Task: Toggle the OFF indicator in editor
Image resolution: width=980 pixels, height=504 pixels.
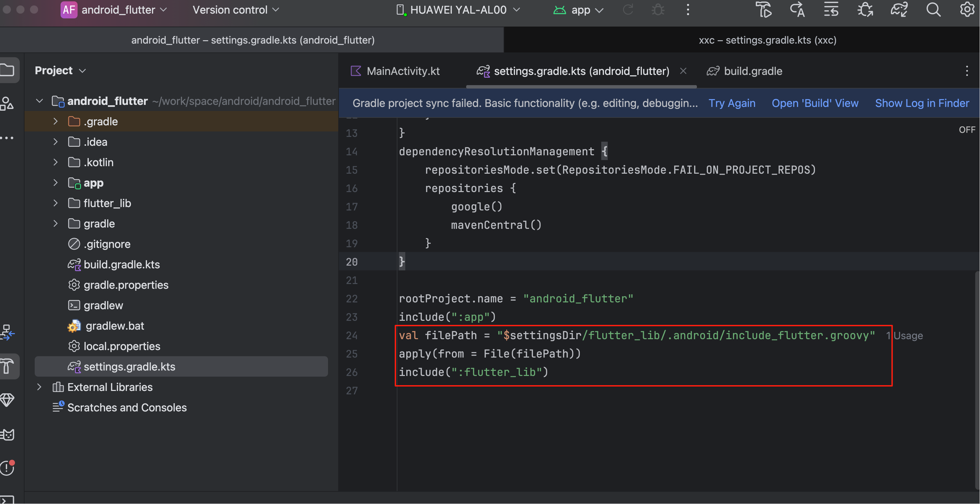Action: click(x=967, y=130)
